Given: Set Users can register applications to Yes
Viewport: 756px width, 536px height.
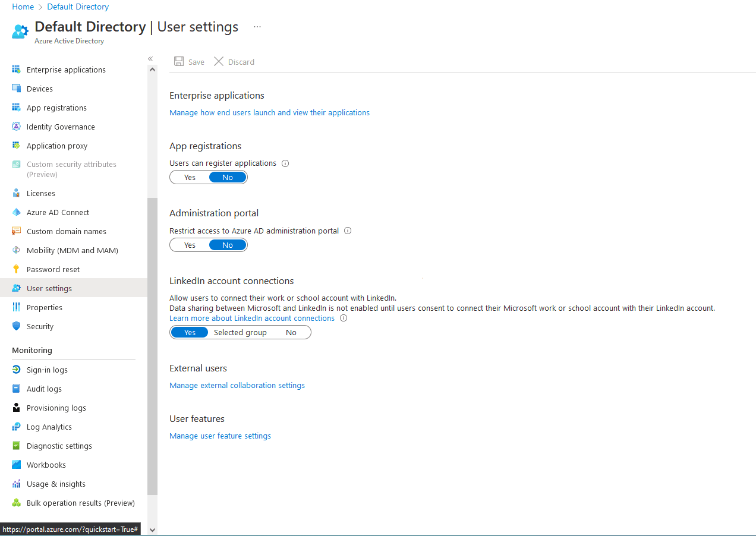Looking at the screenshot, I should [190, 177].
